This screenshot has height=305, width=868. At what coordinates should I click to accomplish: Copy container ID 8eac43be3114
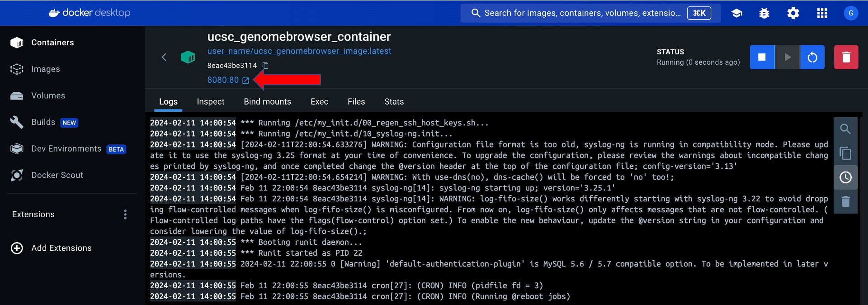point(266,66)
